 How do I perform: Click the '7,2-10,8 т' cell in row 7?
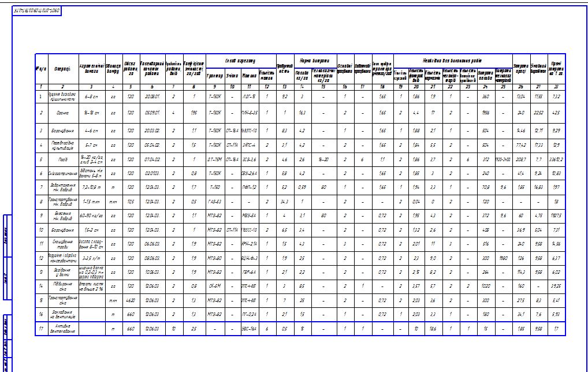[91, 188]
